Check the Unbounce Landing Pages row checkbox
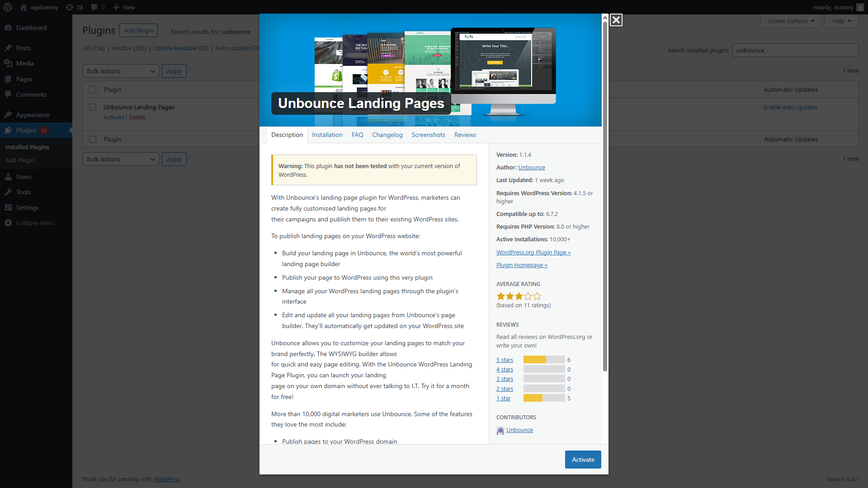The width and height of the screenshot is (868, 488). tap(93, 107)
